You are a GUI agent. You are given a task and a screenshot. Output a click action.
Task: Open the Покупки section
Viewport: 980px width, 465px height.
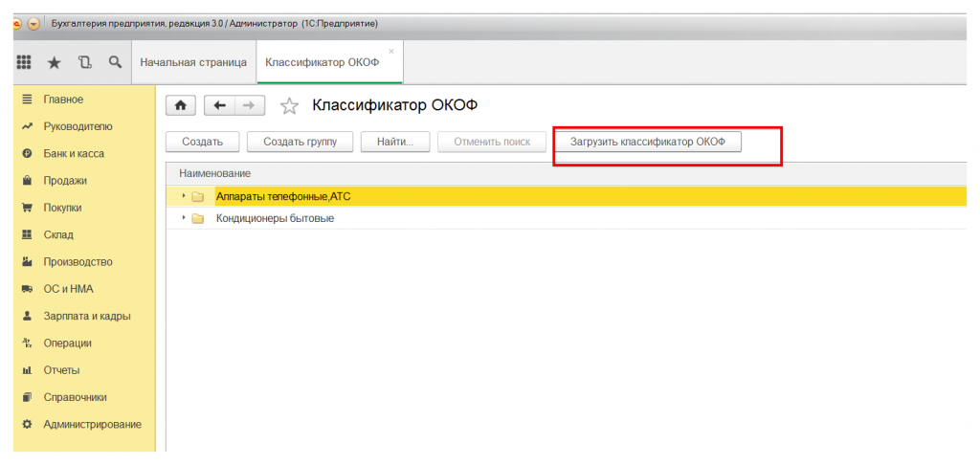pos(62,208)
